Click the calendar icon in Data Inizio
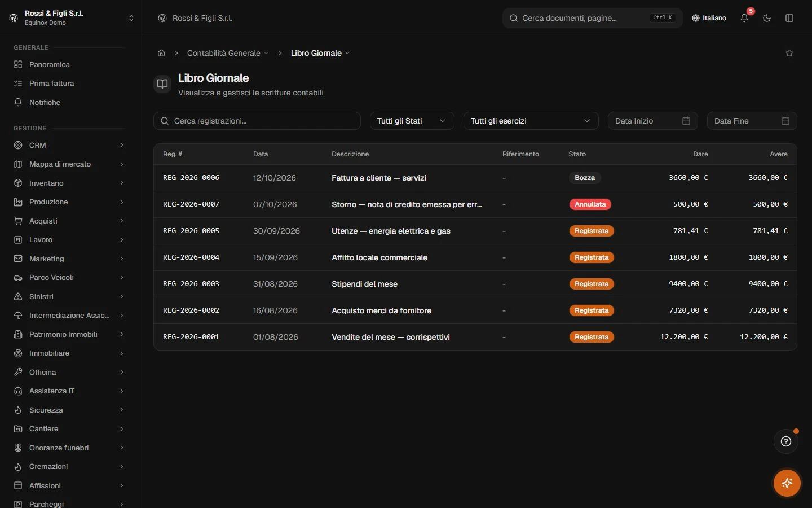The image size is (812, 508). coord(686,121)
